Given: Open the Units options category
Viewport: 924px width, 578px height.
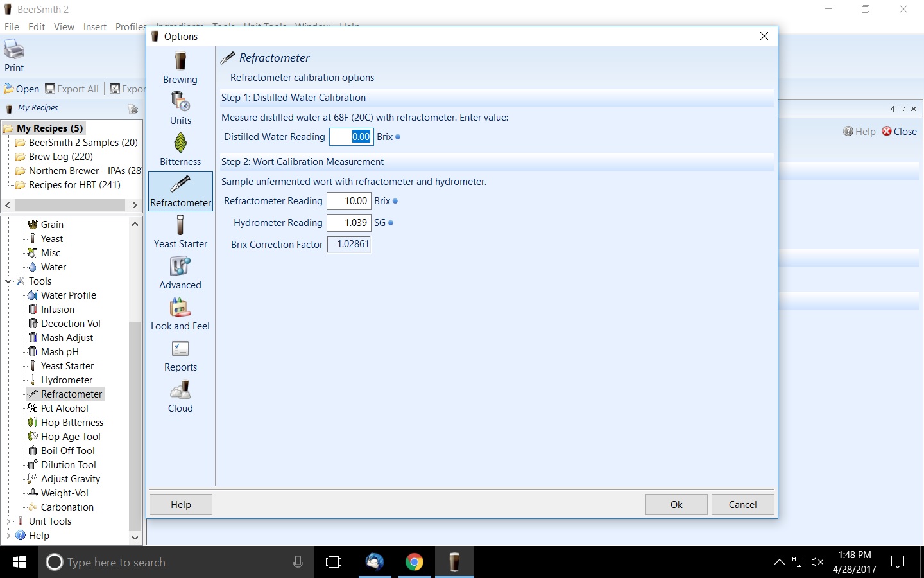Looking at the screenshot, I should point(180,109).
